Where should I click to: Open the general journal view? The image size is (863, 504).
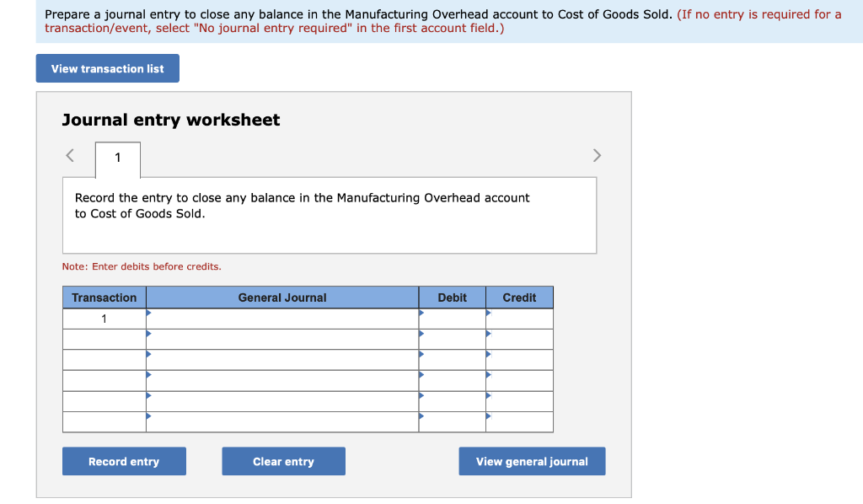pos(532,461)
